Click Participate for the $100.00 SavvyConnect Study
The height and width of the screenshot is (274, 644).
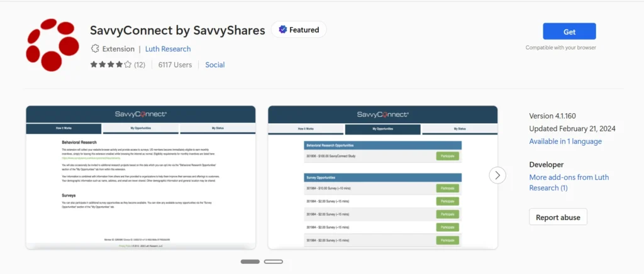coord(447,156)
